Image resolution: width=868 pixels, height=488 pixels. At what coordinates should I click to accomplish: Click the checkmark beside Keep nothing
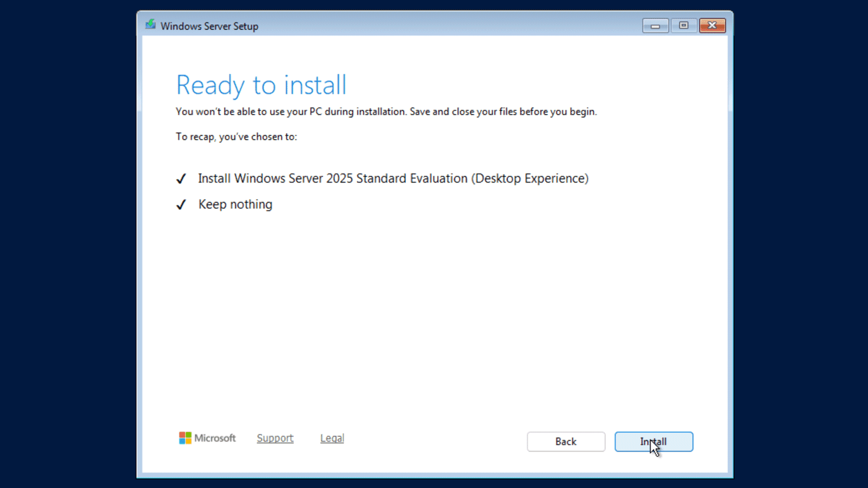point(181,204)
